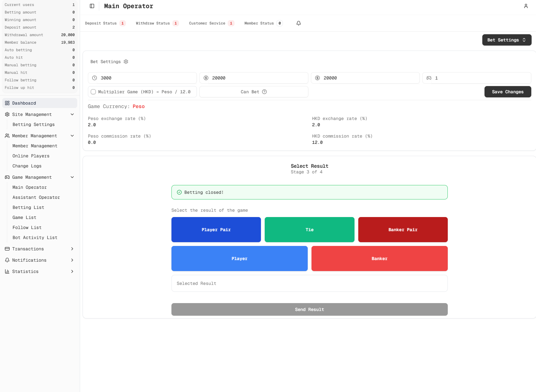The image size is (536, 392).
Task: Enable the Multiplier Game (HKD) checkbox
Action: point(93,92)
